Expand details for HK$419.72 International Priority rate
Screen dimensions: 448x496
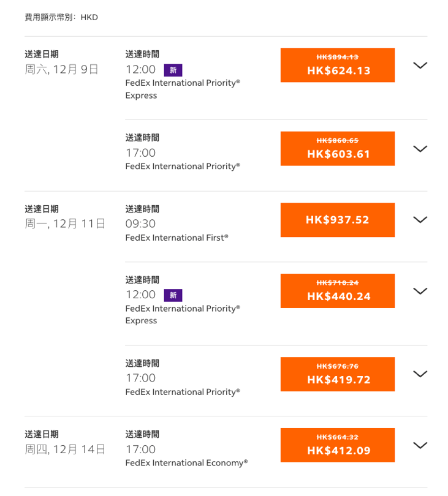(x=420, y=374)
